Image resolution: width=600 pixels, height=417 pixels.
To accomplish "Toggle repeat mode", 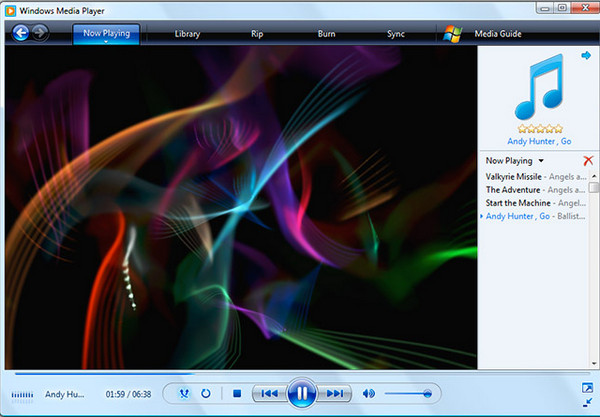I will 205,393.
